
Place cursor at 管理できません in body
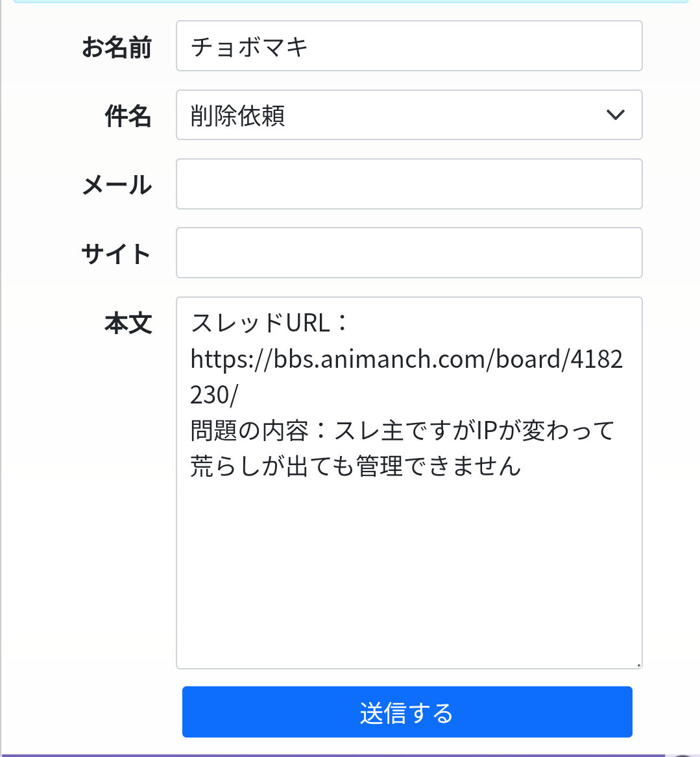pos(439,466)
